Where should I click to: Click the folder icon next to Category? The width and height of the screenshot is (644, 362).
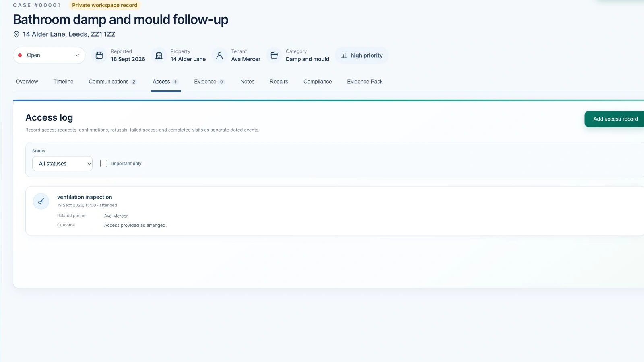coord(274,56)
